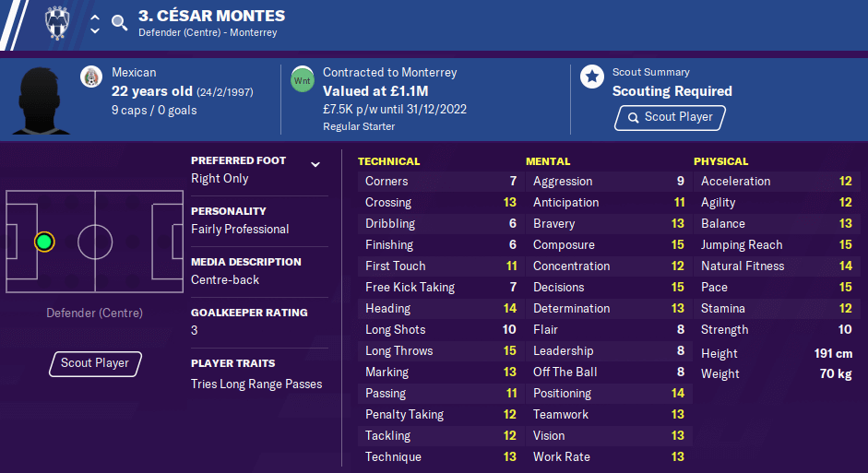Click the player silhouette portrait
The image size is (868, 473).
(41, 101)
